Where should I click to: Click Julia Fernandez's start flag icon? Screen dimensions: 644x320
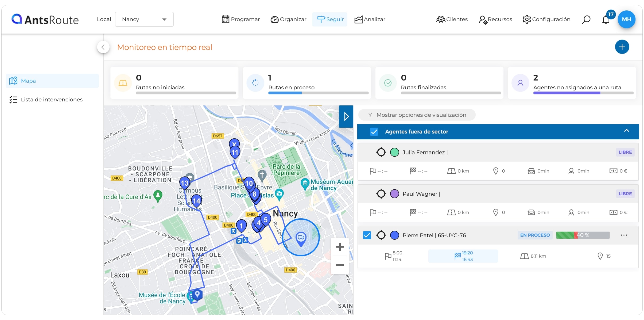click(x=373, y=171)
